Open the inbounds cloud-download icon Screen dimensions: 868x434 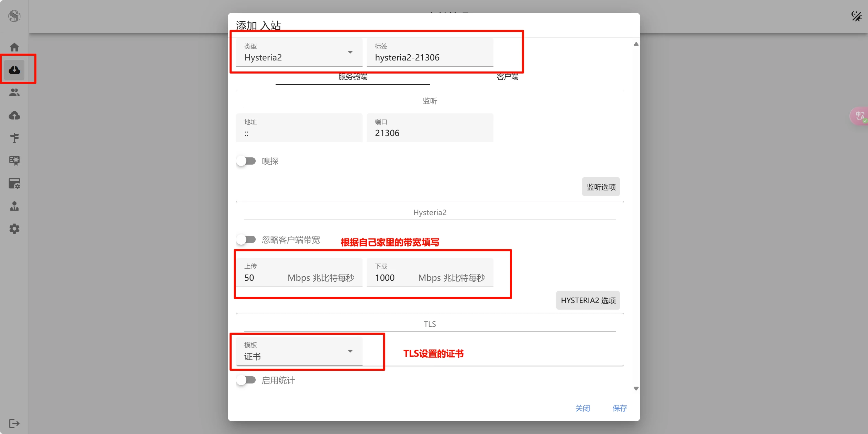14,70
